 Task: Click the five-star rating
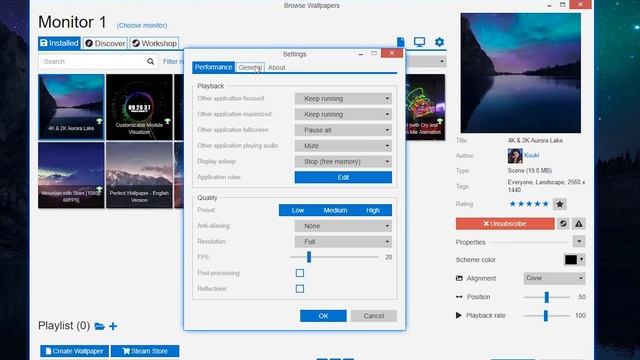(x=529, y=204)
